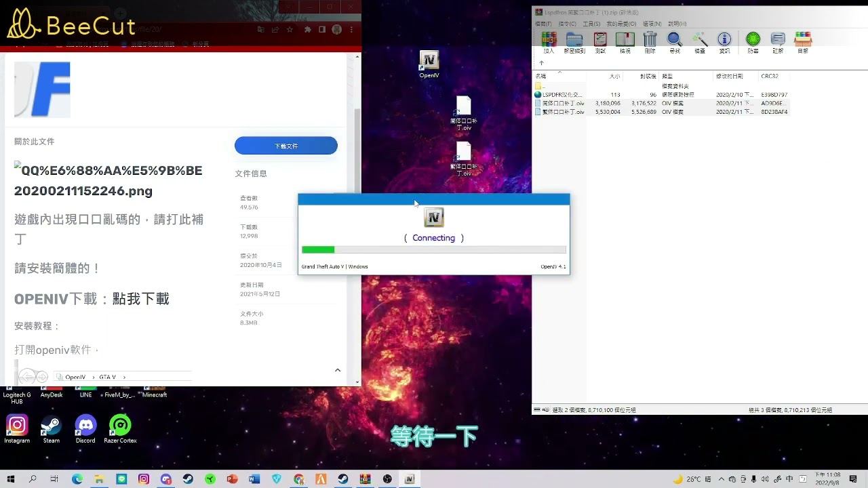Select the Instagram desktop shortcut
This screenshot has height=488, width=868.
(17, 429)
